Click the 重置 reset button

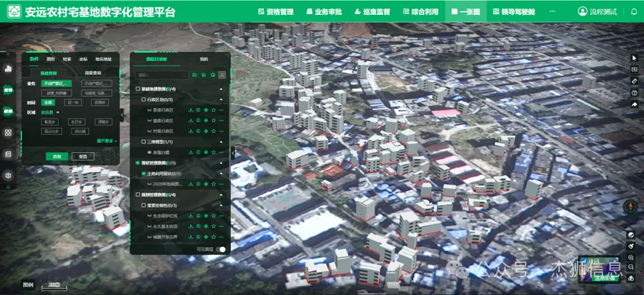pyautogui.click(x=83, y=156)
